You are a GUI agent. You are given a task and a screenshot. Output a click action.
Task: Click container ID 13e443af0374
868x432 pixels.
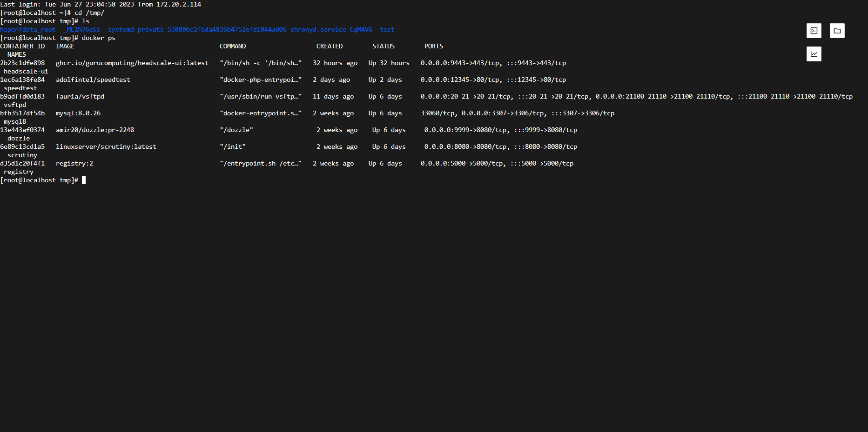[x=22, y=130]
